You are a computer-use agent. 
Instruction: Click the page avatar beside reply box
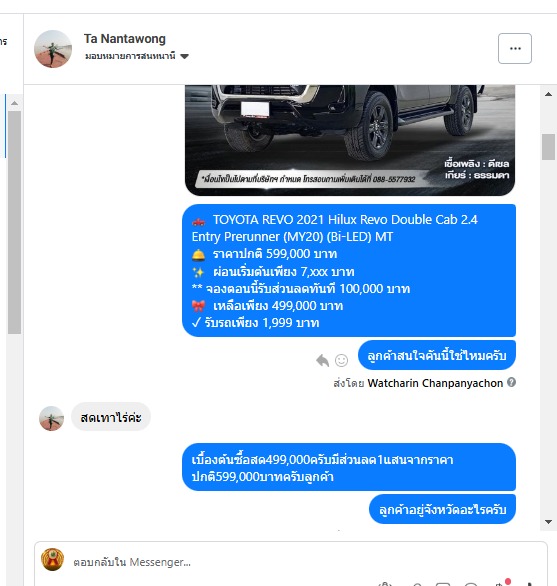(52, 559)
